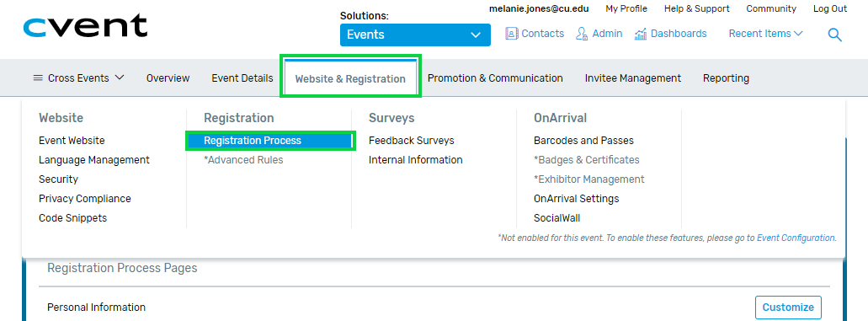
Task: Select Code Snippets
Action: click(72, 218)
